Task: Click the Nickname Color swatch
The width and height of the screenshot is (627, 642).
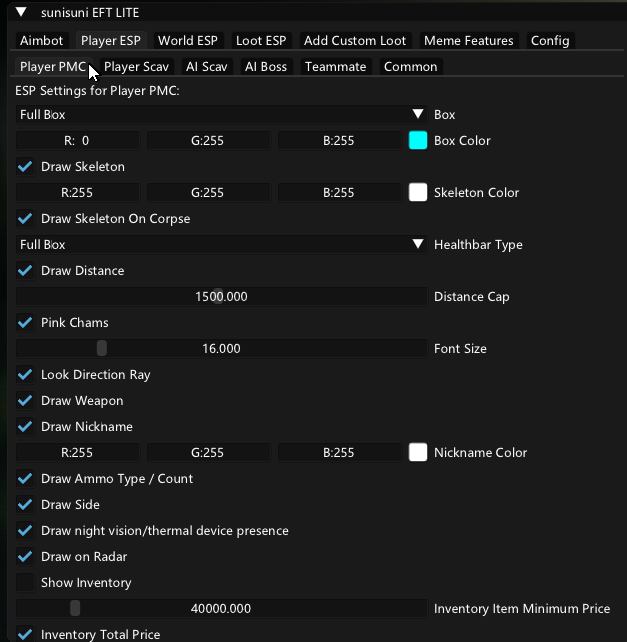Action: coord(418,453)
